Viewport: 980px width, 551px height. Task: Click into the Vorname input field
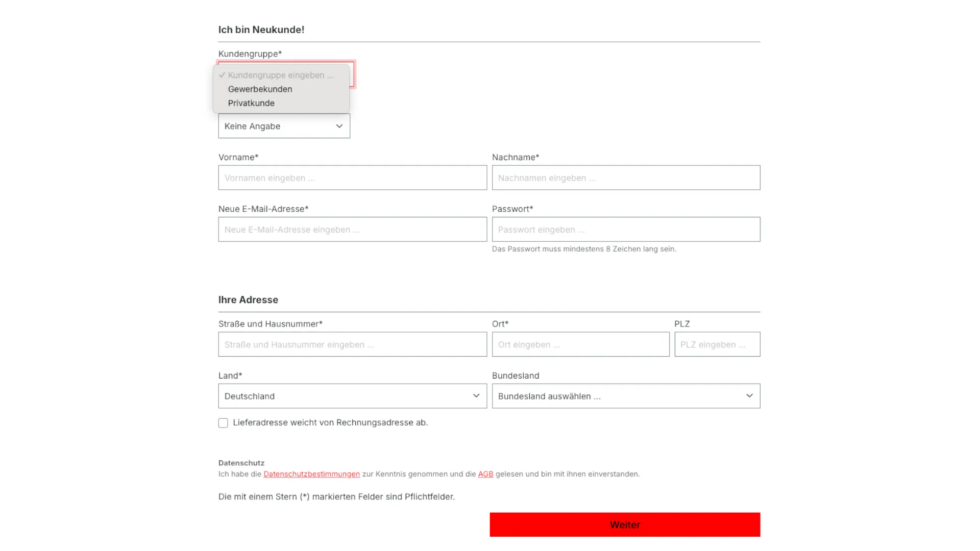[352, 178]
